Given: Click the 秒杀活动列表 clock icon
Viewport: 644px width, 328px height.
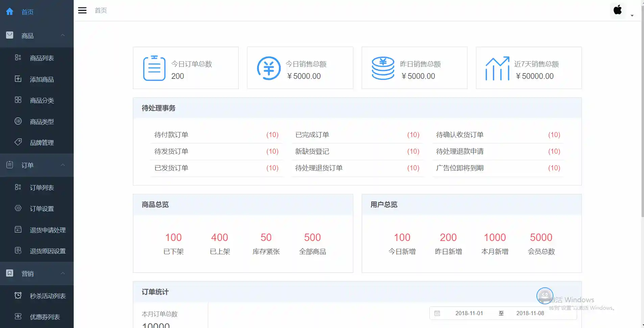Looking at the screenshot, I should pos(18,295).
